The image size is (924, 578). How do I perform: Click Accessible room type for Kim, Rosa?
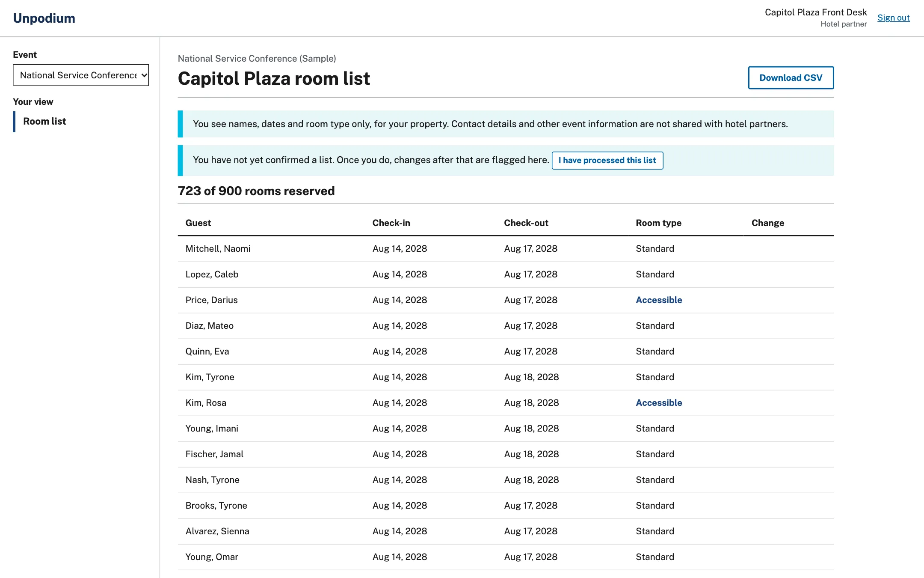[659, 403]
